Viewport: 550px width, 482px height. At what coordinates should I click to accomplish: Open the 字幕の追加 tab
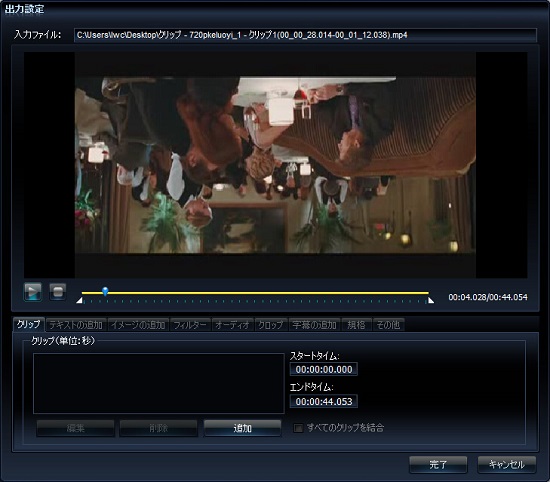314,325
